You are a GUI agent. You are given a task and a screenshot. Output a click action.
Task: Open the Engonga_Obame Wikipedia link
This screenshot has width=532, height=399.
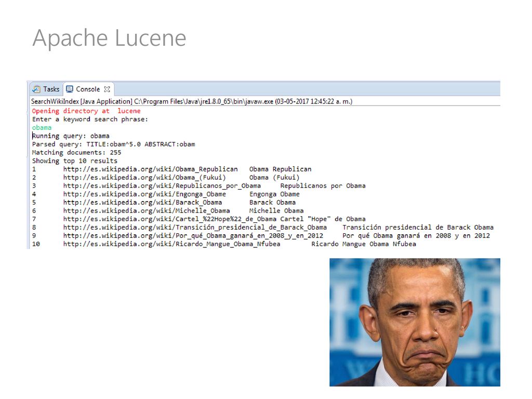point(144,194)
